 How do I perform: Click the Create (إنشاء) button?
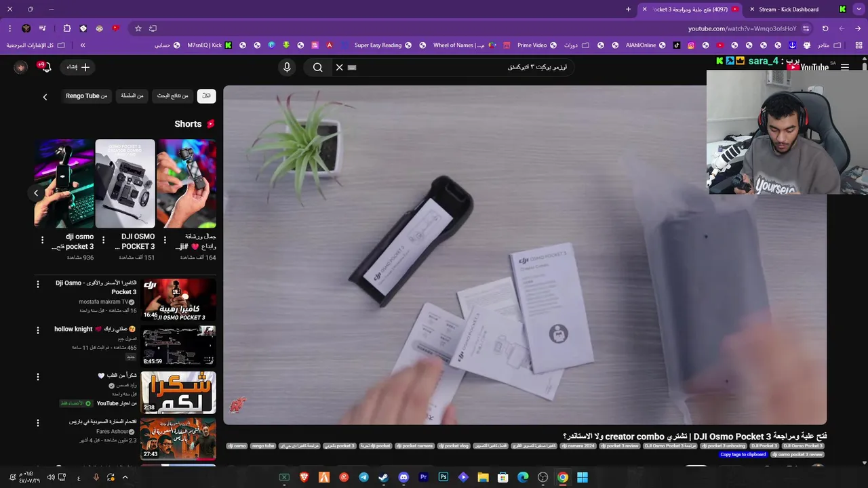coord(78,67)
